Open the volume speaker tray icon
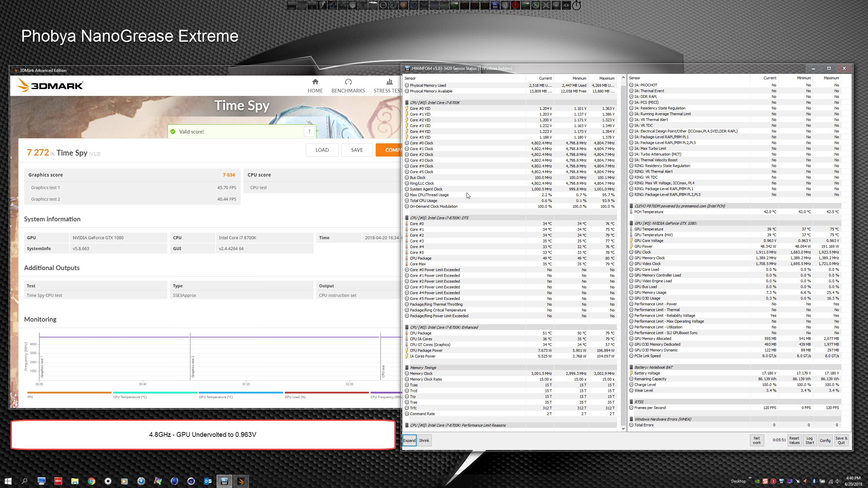The width and height of the screenshot is (868, 488). click(x=838, y=481)
